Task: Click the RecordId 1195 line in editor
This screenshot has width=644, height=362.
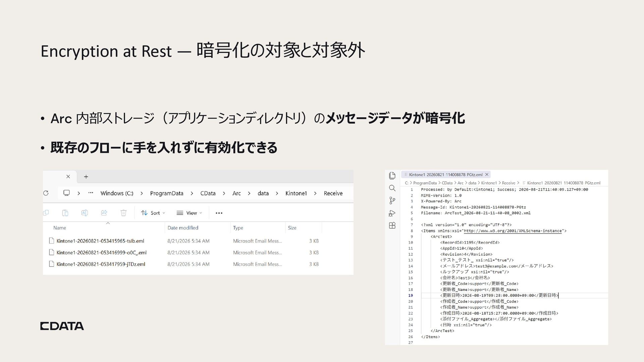Action: click(470, 243)
